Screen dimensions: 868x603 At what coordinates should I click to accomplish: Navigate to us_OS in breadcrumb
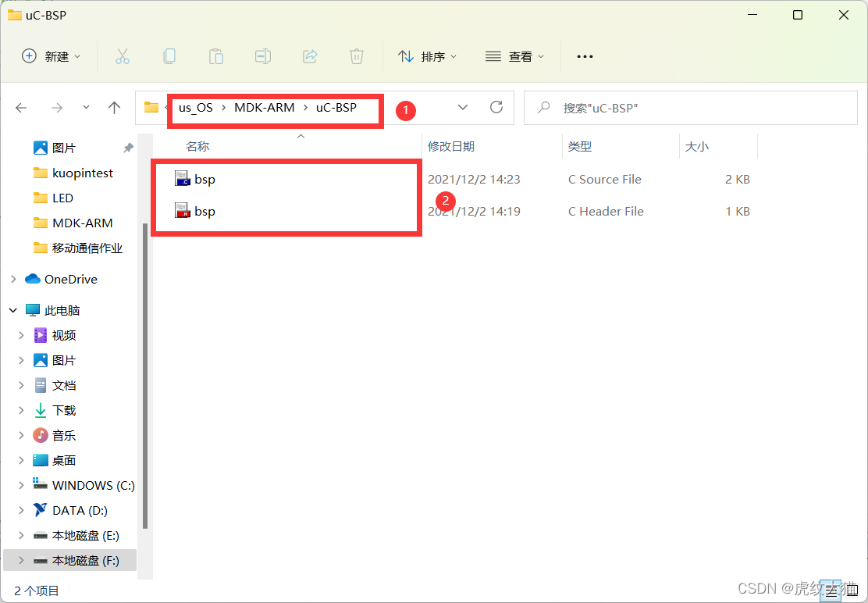(195, 108)
